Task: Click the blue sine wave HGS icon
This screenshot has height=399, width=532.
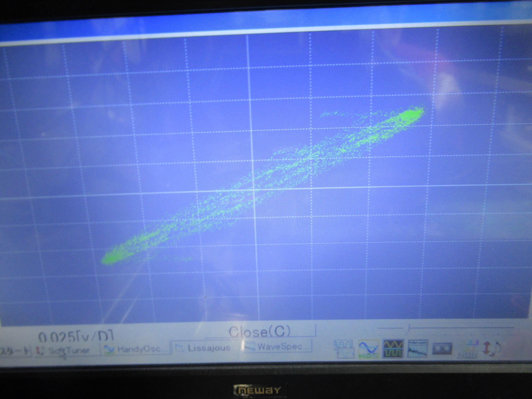Action: click(369, 349)
